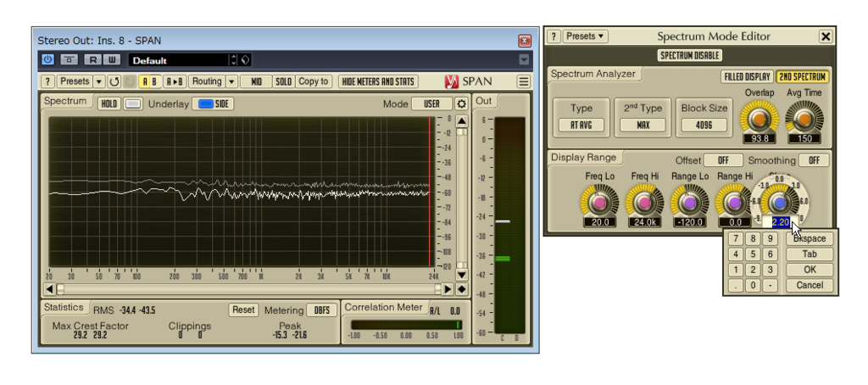Select B state in A/B compare
868x385 pixels.
pos(154,81)
